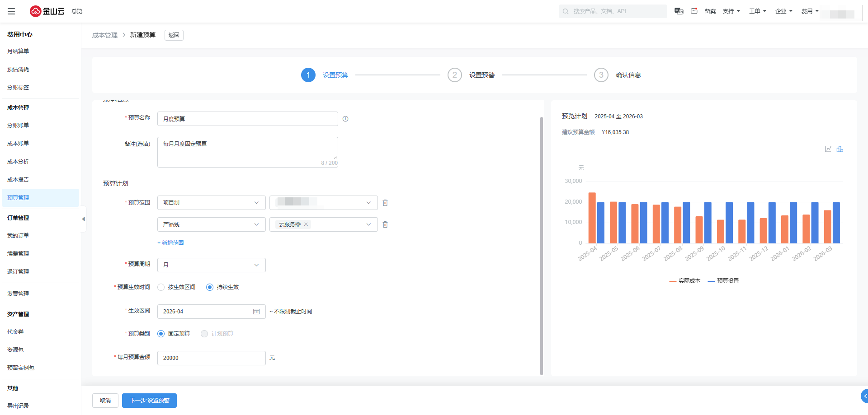Expand the 费用 header menu
This screenshot has width=868, height=415.
810,11
